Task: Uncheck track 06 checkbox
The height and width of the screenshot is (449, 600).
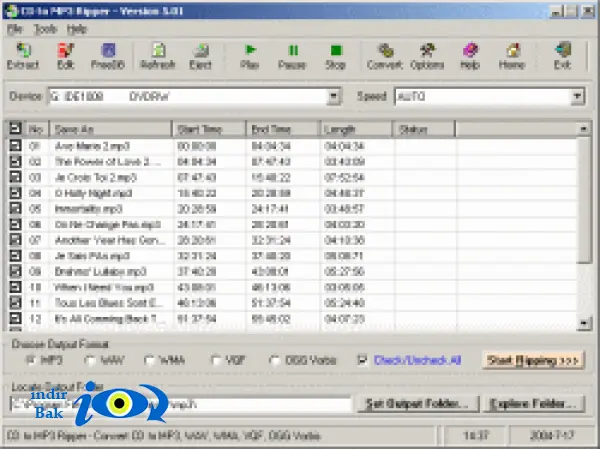Action: coord(15,224)
